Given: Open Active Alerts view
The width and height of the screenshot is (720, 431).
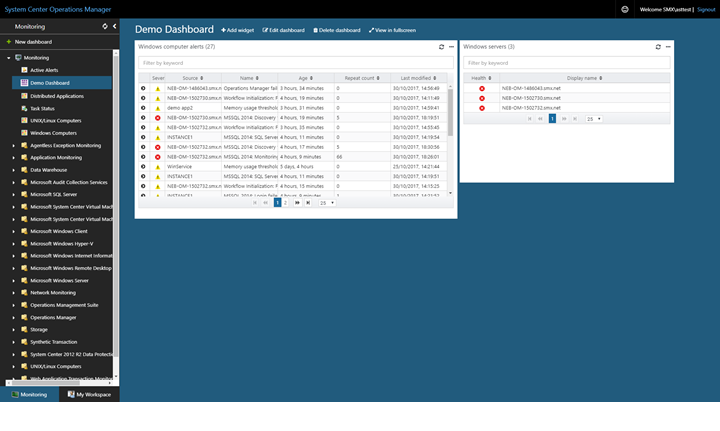Looking at the screenshot, I should tap(44, 70).
